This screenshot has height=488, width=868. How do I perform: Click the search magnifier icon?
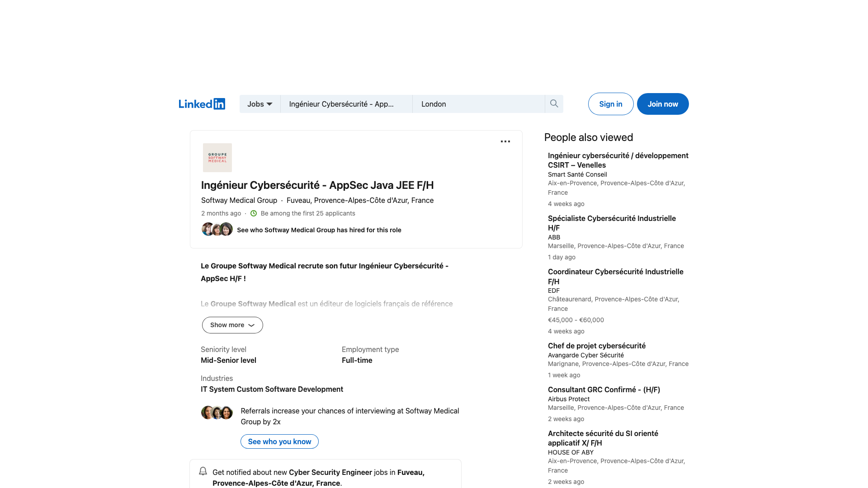(554, 104)
